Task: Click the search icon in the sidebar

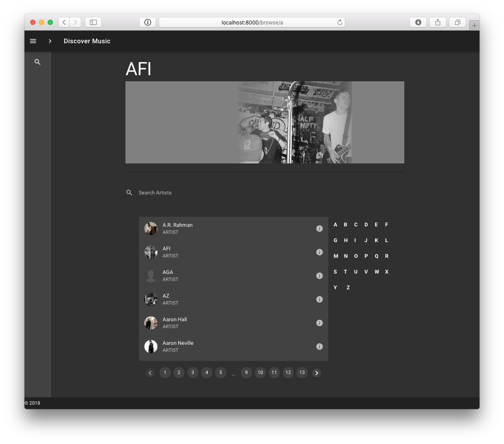Action: click(37, 62)
